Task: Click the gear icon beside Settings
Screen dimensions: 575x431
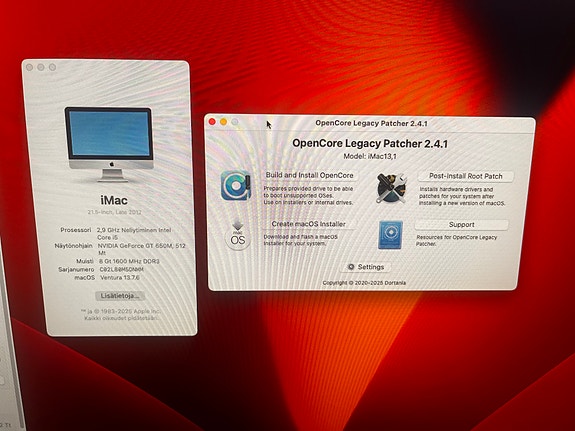Action: point(351,267)
